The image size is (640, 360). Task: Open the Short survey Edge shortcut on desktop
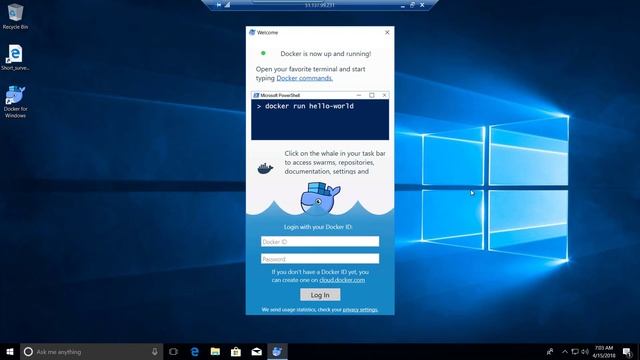pos(15,57)
